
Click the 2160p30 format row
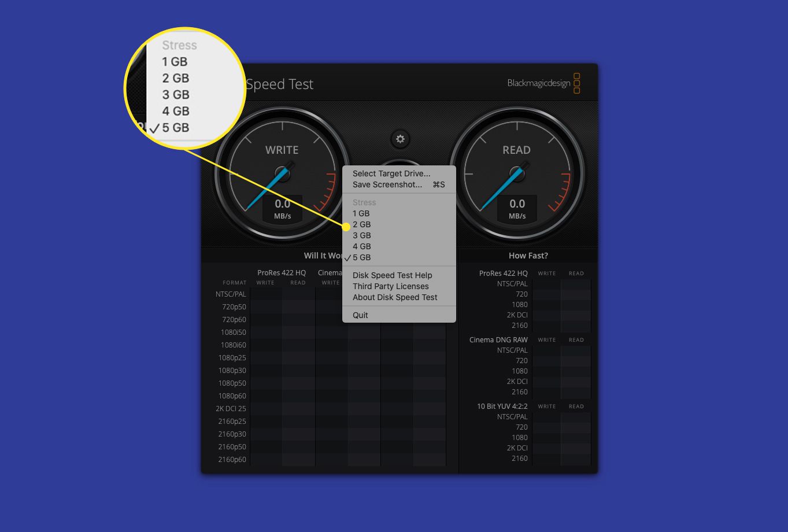(x=232, y=434)
